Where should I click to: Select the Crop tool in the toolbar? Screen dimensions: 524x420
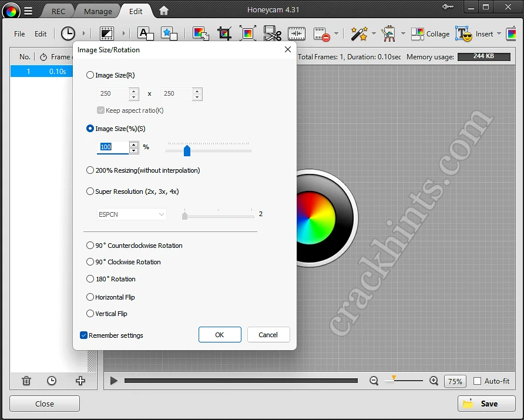click(224, 33)
